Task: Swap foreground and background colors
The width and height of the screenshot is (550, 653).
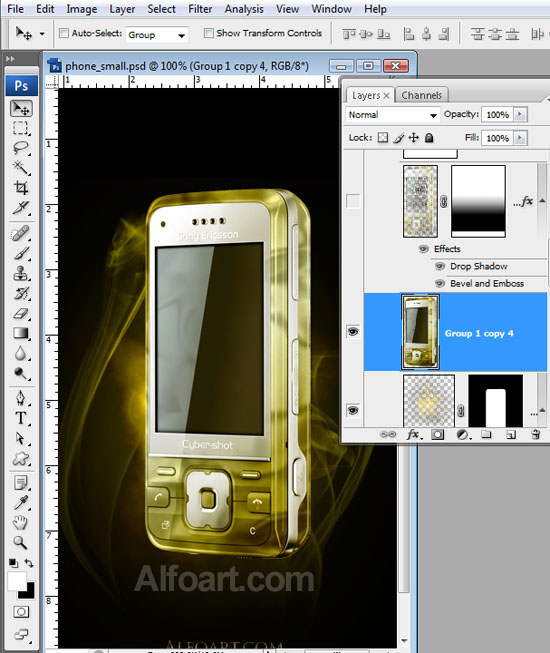Action: pos(29,563)
